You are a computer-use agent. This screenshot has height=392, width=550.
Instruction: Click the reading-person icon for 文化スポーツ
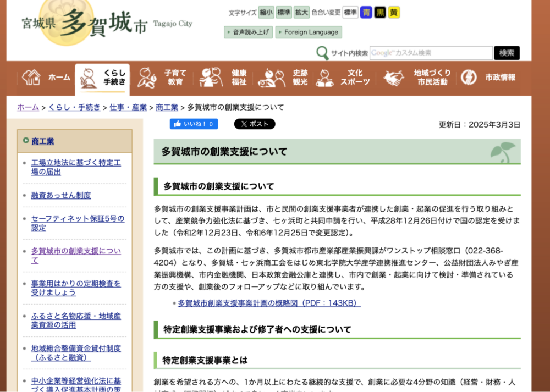click(x=324, y=78)
